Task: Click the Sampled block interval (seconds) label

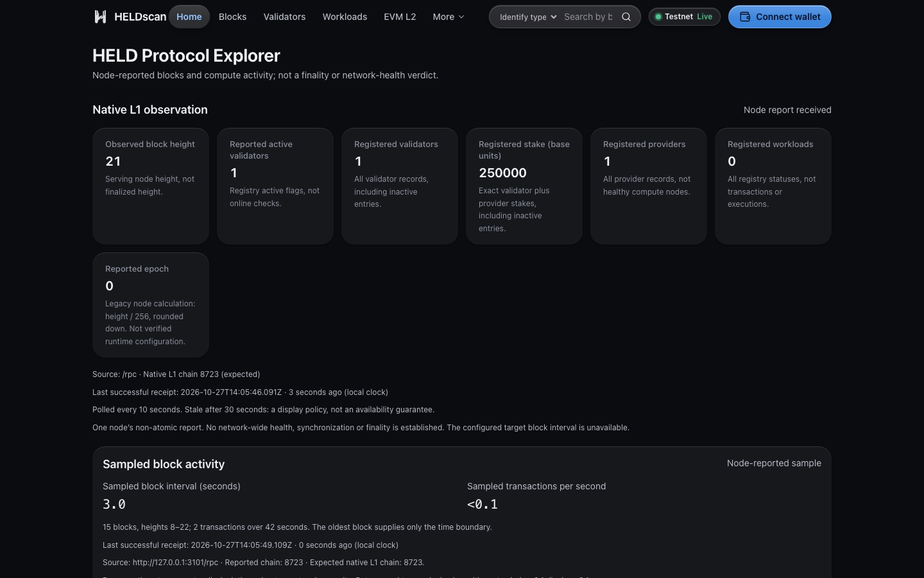Action: (x=171, y=486)
